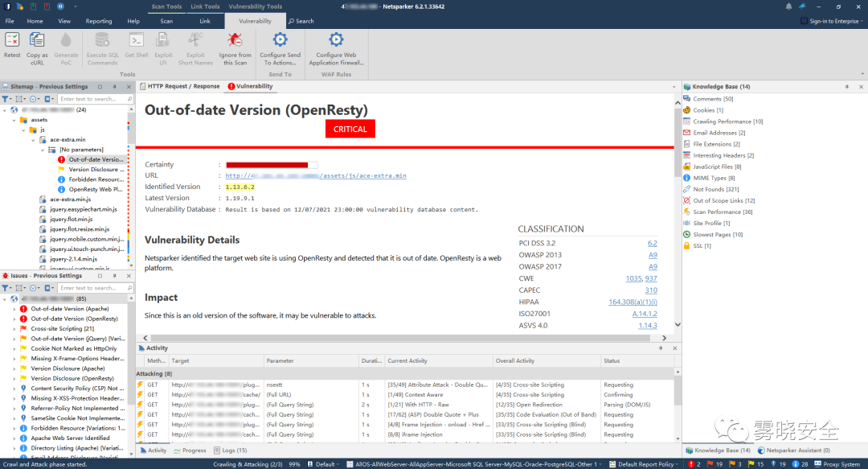868x469 pixels.
Task: Click Issues search text field
Action: click(95, 288)
